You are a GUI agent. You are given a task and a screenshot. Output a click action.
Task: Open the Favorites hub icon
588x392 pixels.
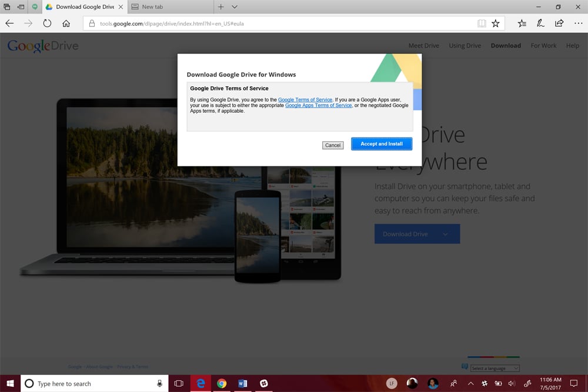click(522, 24)
